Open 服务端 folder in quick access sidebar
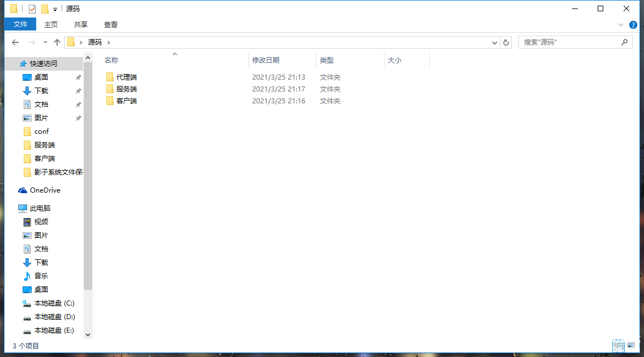 [x=38, y=145]
